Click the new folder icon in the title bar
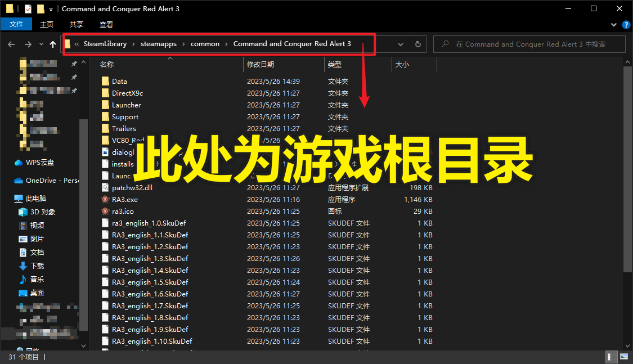This screenshot has width=633, height=364. click(x=41, y=8)
